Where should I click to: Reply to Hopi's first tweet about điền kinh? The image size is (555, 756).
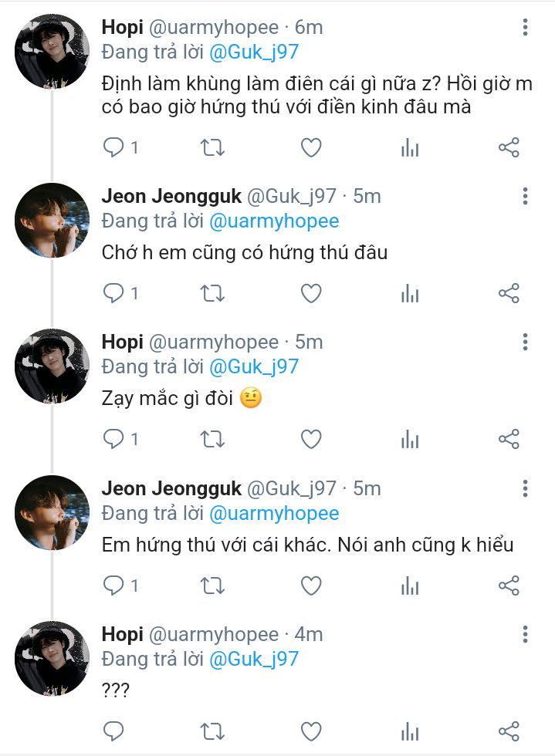(x=113, y=147)
